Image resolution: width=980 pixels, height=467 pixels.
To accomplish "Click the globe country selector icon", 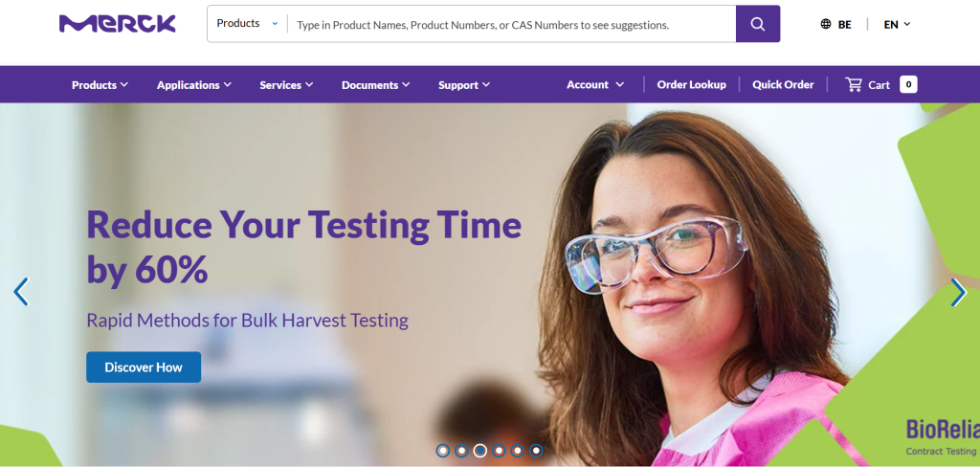I will 826,24.
